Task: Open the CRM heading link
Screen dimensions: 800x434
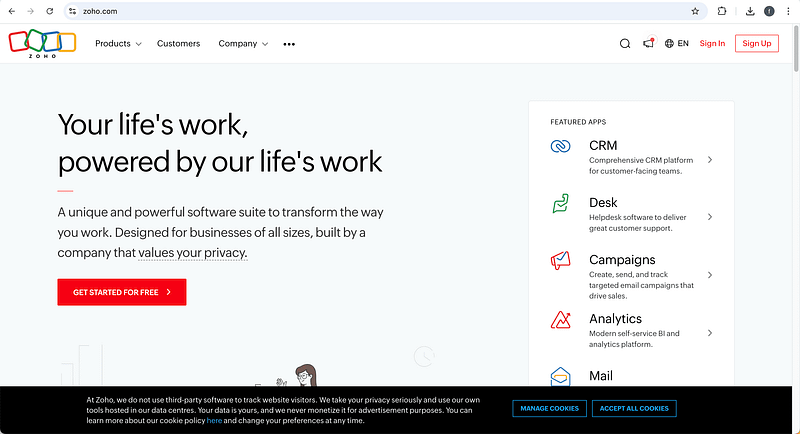Action: [x=603, y=146]
